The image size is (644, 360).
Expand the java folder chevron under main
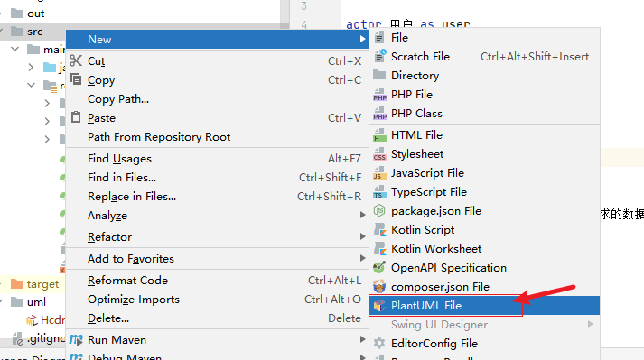pos(32,67)
